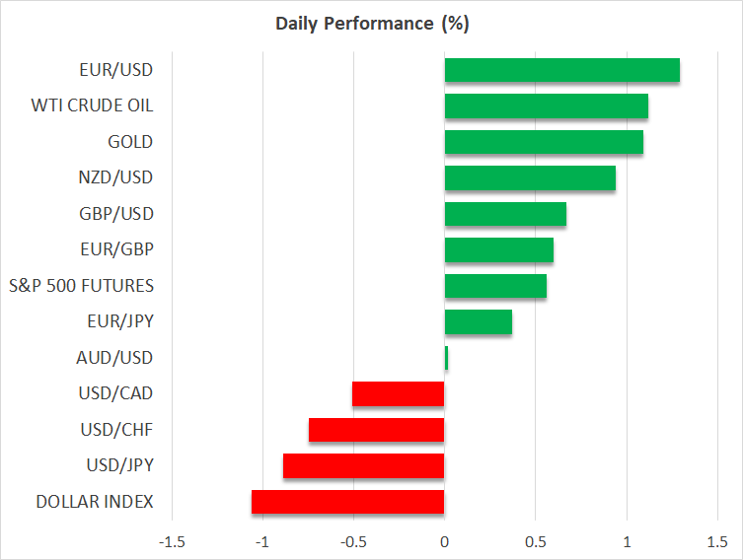The height and width of the screenshot is (560, 743).
Task: Click the EUR/USD category label
Action: [116, 70]
